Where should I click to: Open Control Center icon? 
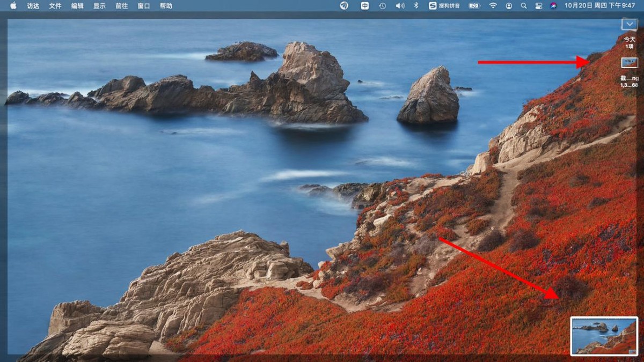(539, 5)
